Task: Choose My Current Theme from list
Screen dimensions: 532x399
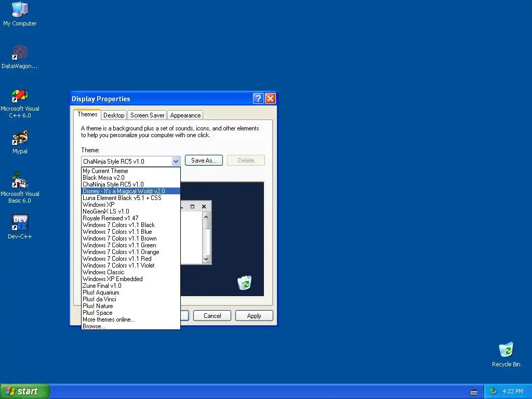Action: (130, 170)
